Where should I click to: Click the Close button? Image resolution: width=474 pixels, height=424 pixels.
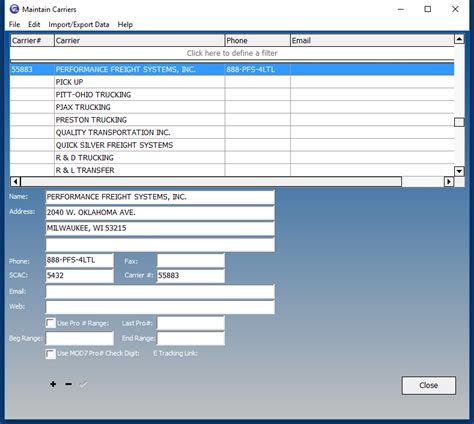[429, 385]
